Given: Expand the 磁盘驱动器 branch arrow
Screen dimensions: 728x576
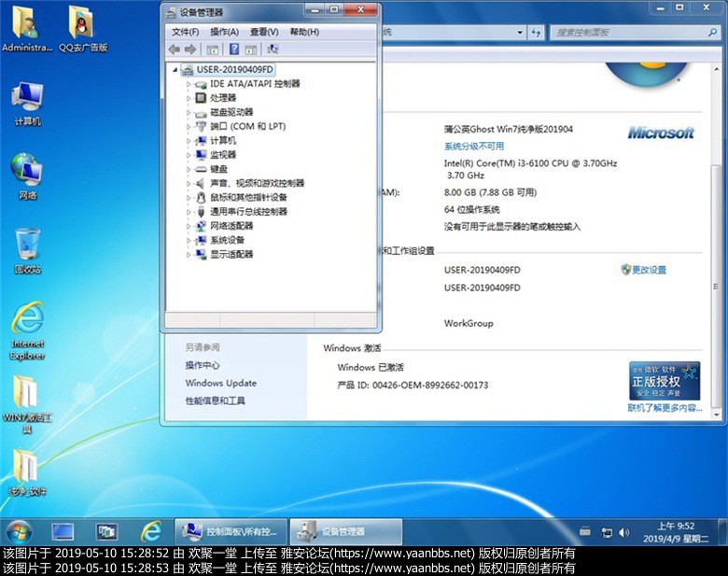Looking at the screenshot, I should pos(189,112).
